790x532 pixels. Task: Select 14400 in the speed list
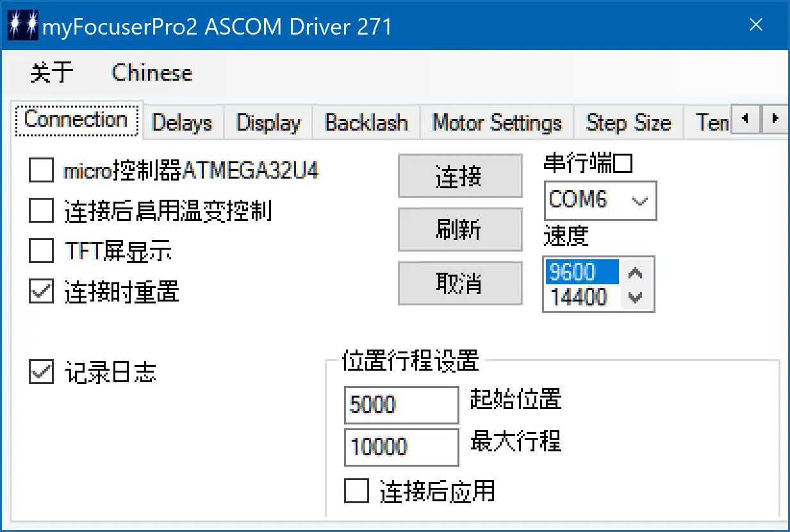(579, 298)
